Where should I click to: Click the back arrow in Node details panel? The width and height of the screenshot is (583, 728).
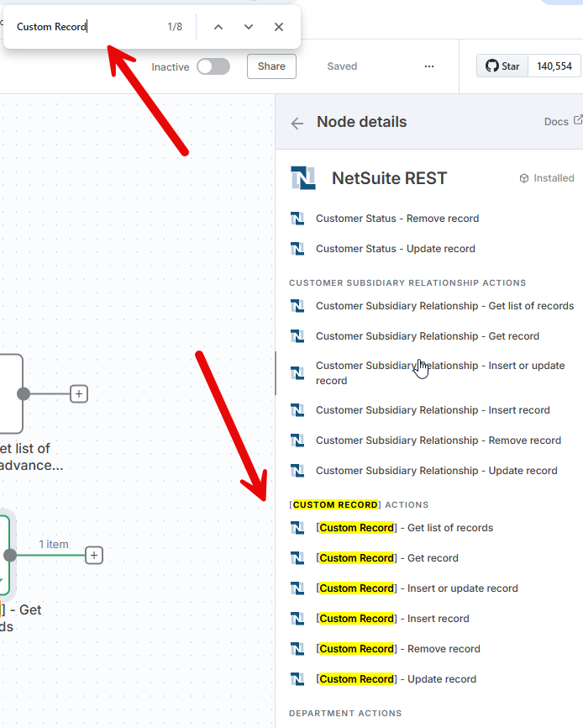point(297,123)
